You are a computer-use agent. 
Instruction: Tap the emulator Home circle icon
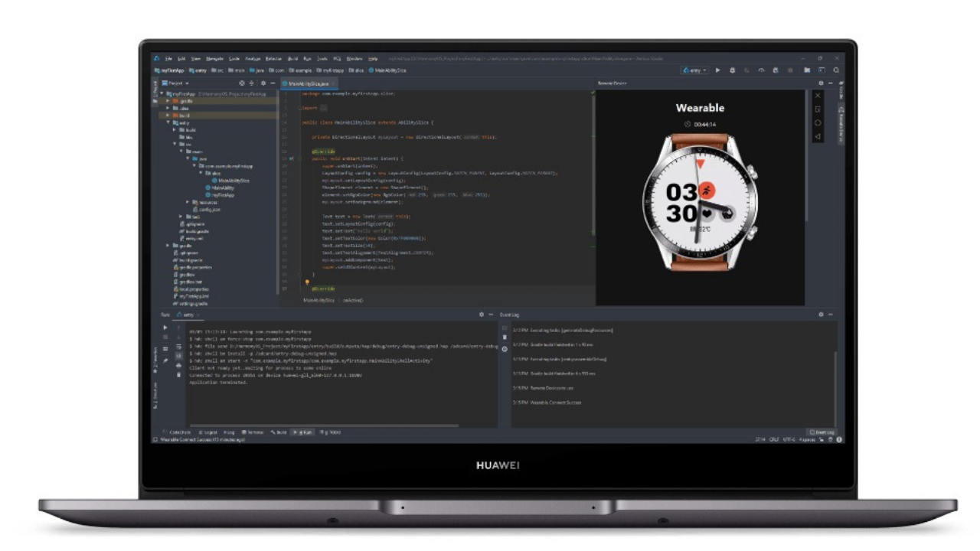click(818, 122)
